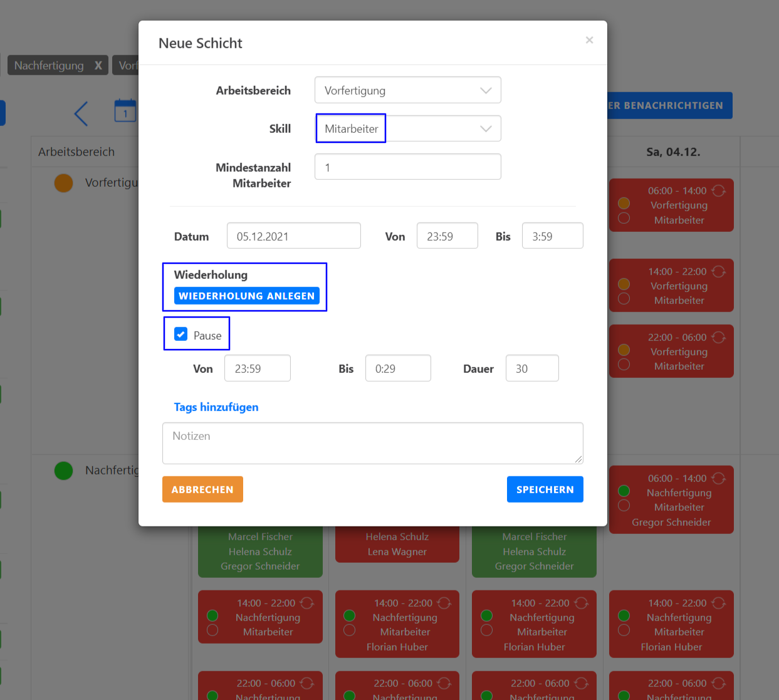
Task: Close the Neue Schicht dialog with X
Action: (589, 40)
